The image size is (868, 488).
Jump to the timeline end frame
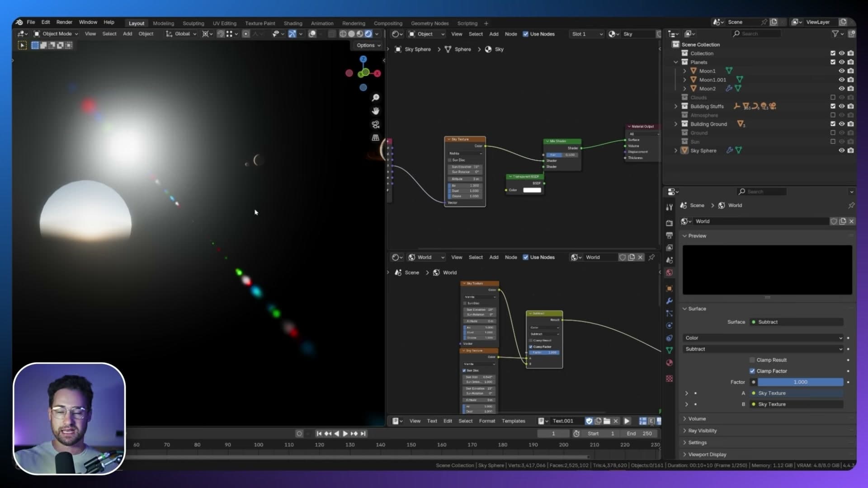click(363, 434)
